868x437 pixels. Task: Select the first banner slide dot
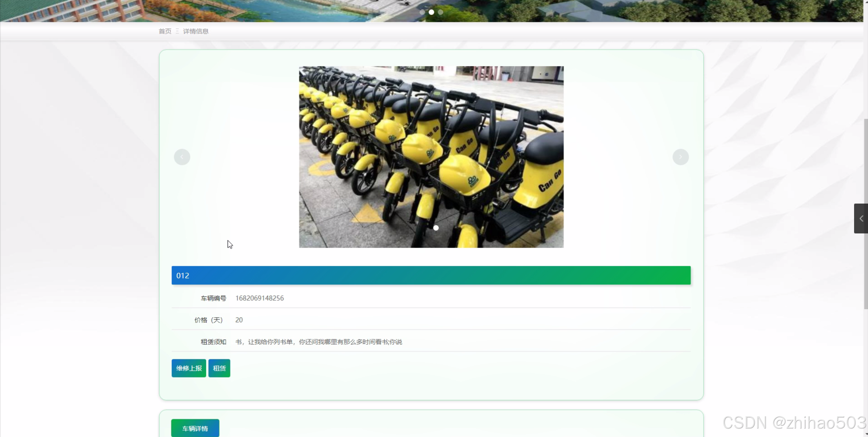tap(422, 12)
